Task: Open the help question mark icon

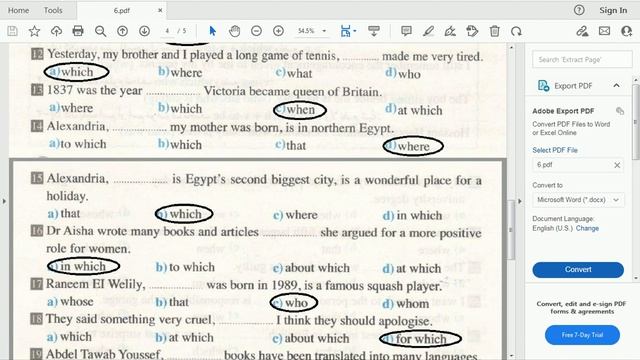Action: pyautogui.click(x=579, y=10)
